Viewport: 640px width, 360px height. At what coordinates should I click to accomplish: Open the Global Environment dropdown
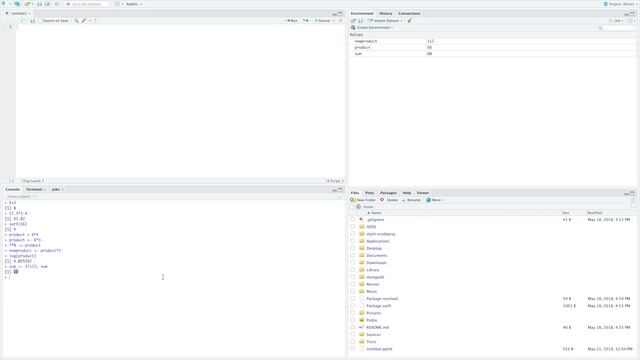pos(372,27)
